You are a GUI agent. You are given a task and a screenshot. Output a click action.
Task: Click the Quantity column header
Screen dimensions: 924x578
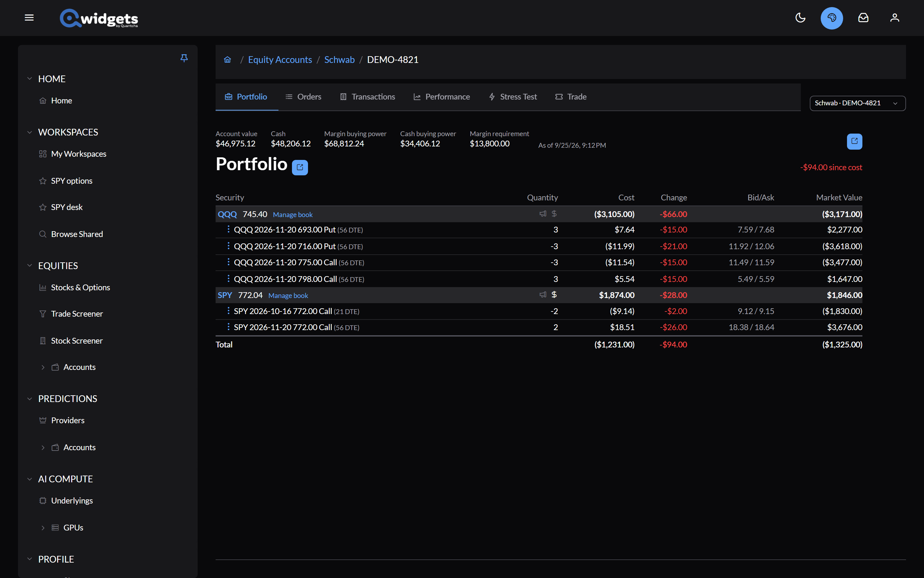pos(542,197)
